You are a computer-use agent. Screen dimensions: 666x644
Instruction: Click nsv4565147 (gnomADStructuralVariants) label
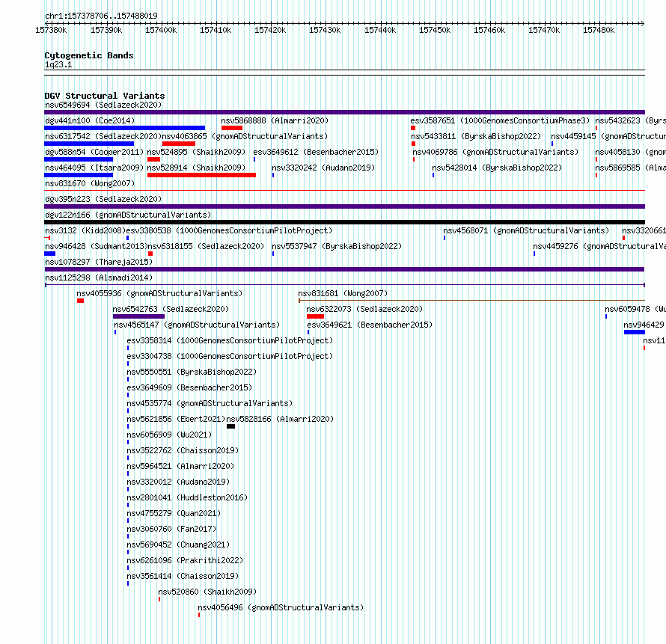pos(197,325)
